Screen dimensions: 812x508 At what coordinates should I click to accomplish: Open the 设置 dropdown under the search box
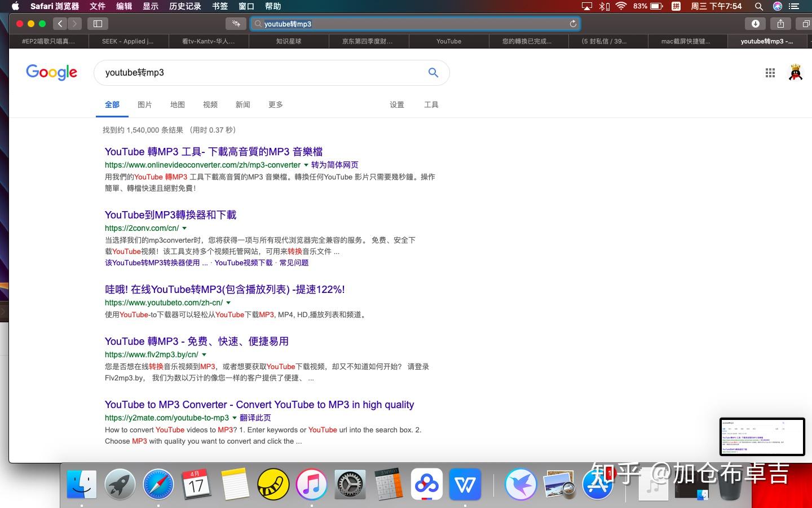[397, 104]
